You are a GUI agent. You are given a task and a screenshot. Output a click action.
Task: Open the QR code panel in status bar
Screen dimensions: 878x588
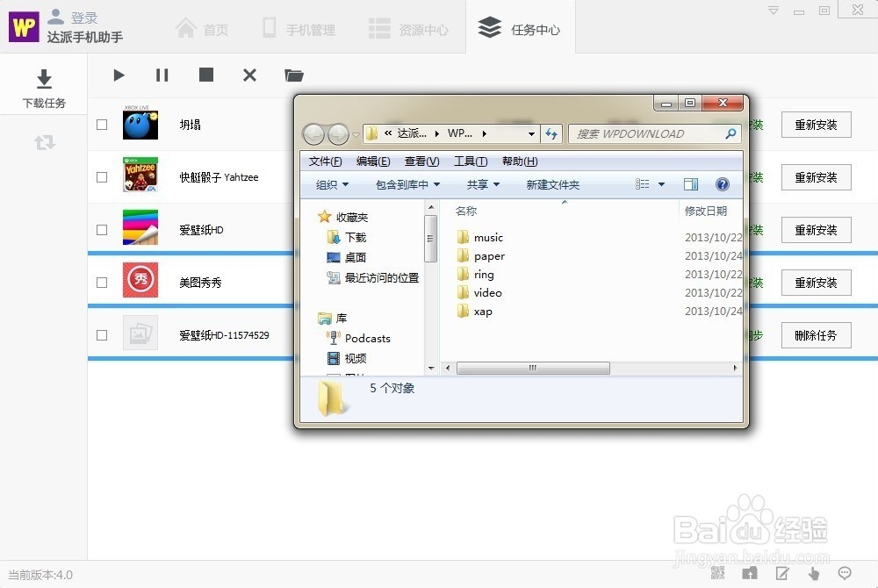[717, 572]
